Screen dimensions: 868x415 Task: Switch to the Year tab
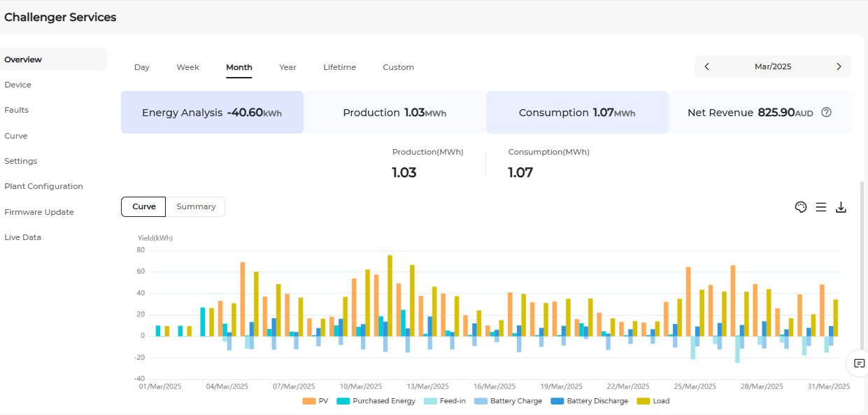point(287,67)
